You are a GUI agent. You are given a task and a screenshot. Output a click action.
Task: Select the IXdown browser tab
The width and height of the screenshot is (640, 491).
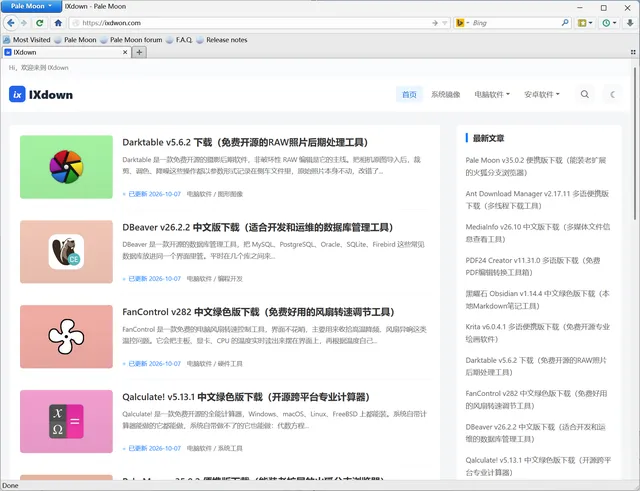[67, 52]
